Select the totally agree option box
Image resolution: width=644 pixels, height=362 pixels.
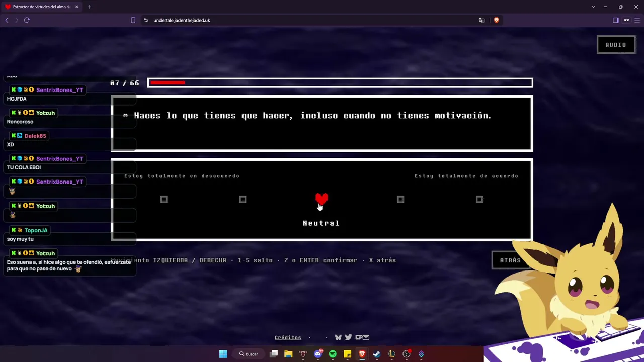(x=479, y=200)
